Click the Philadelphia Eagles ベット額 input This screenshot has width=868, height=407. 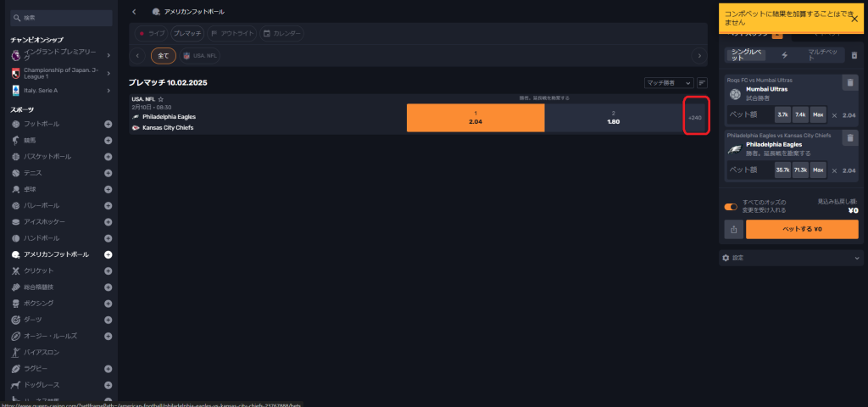pyautogui.click(x=749, y=170)
